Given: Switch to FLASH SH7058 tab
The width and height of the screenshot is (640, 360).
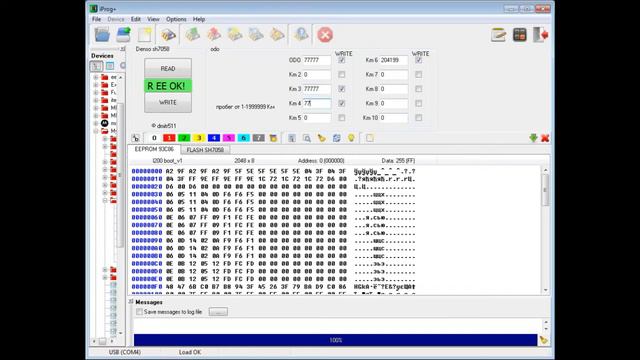Looking at the screenshot, I should tap(205, 150).
